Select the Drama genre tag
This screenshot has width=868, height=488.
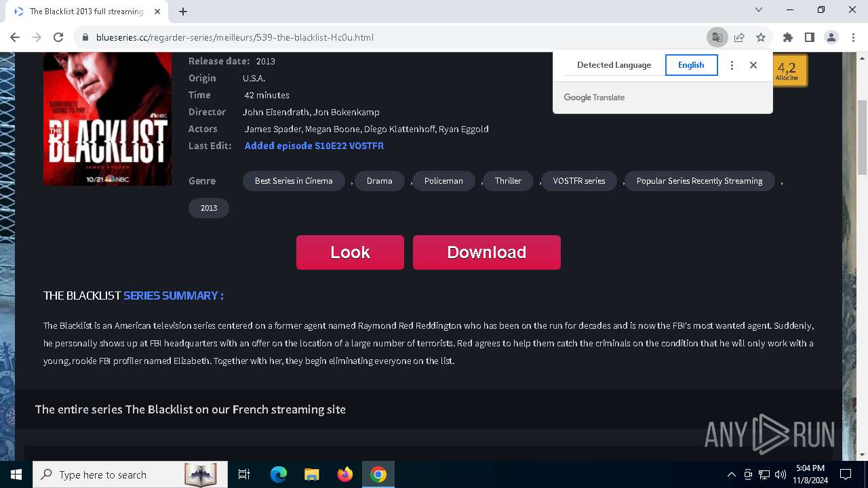pos(380,181)
